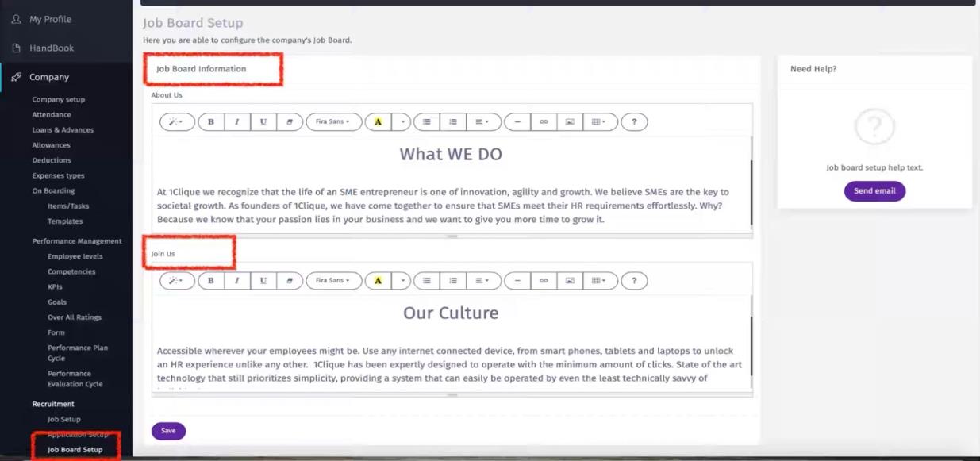This screenshot has width=980, height=461.
Task: Click unordered list icon in About Us toolbar
Action: (x=427, y=122)
